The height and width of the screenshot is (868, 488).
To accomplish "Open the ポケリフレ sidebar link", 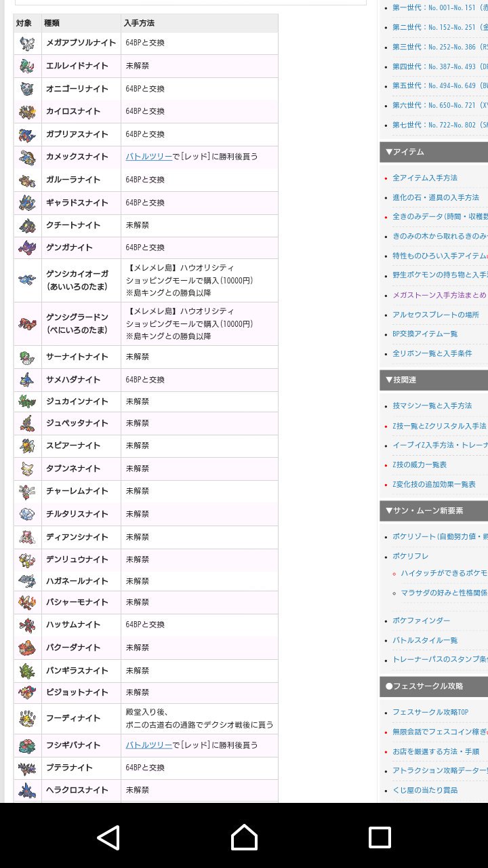I will [411, 556].
